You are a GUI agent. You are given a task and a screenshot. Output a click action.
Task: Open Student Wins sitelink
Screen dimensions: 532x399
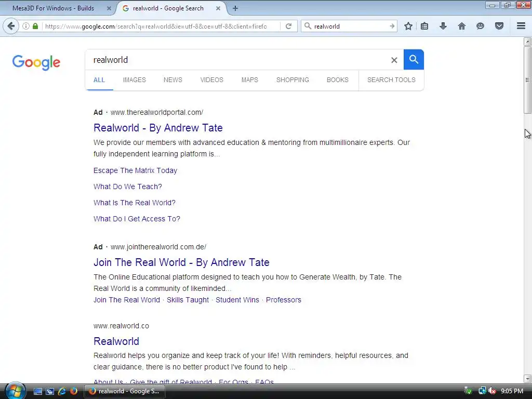pyautogui.click(x=237, y=300)
